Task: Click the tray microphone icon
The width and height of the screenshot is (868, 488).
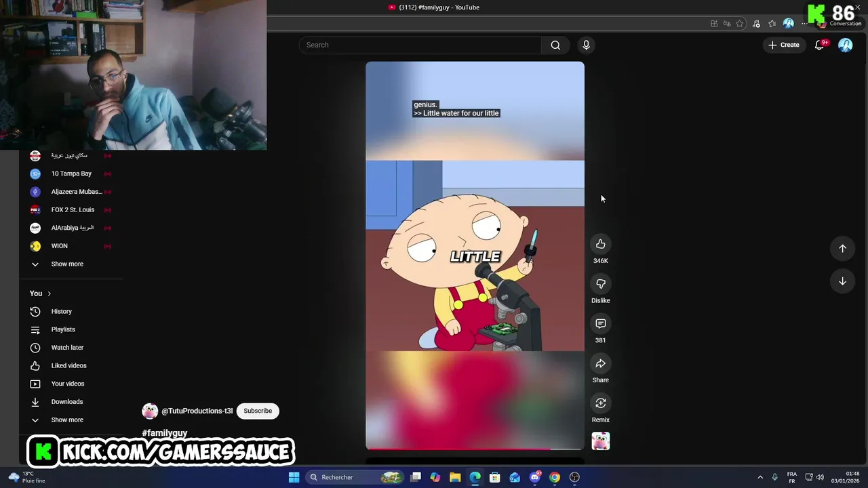Action: pyautogui.click(x=775, y=477)
